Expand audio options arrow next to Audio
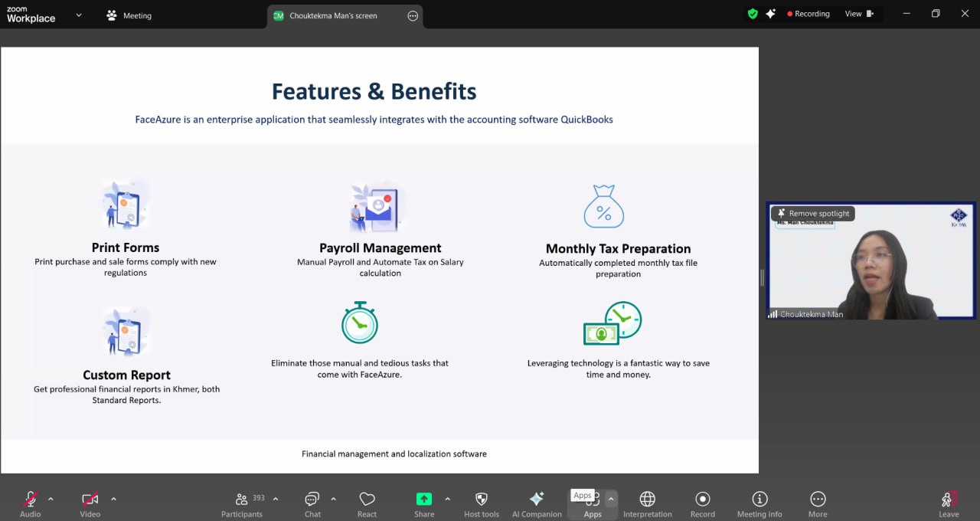Screen dimensions: 980x521 [51, 499]
